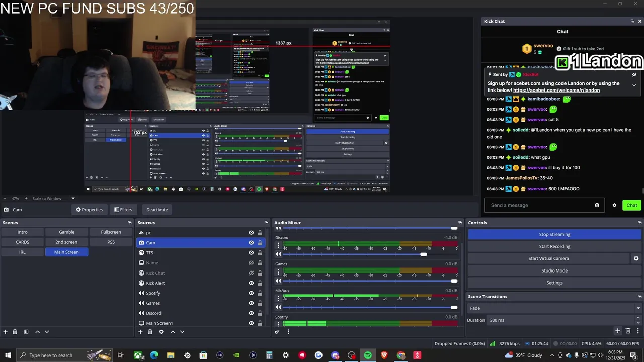Configure virtual camera with gear icon

(636, 258)
